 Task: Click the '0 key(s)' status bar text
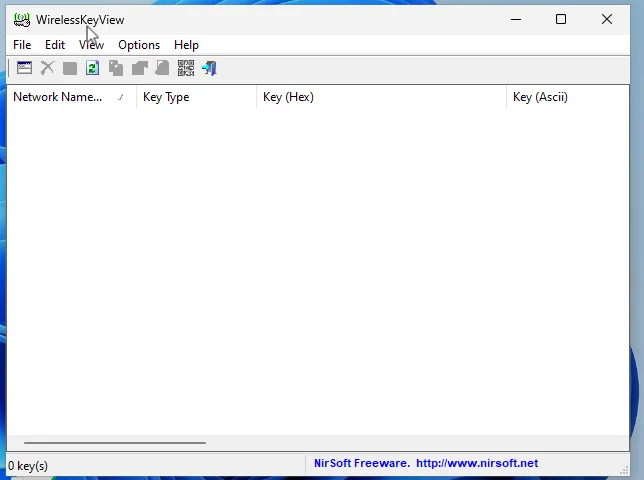tap(28, 466)
